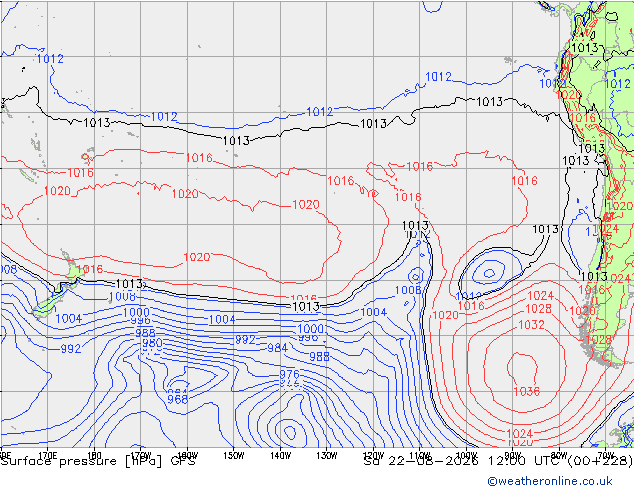Image resolution: width=634 pixels, height=490 pixels.
Task: Click the 140W longitude axis label
Action: 280,455
